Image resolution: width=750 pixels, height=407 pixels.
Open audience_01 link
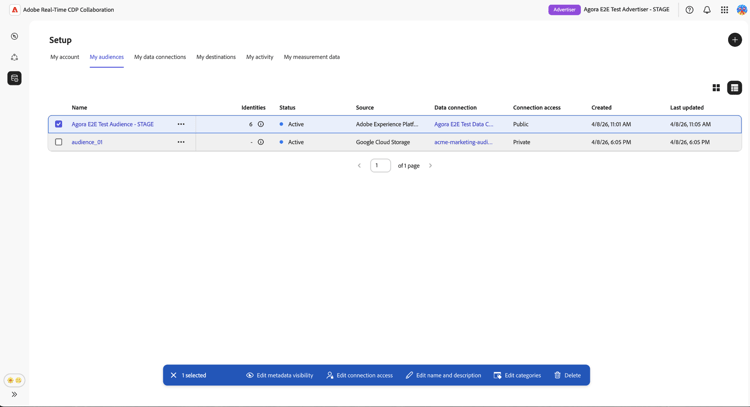click(87, 142)
